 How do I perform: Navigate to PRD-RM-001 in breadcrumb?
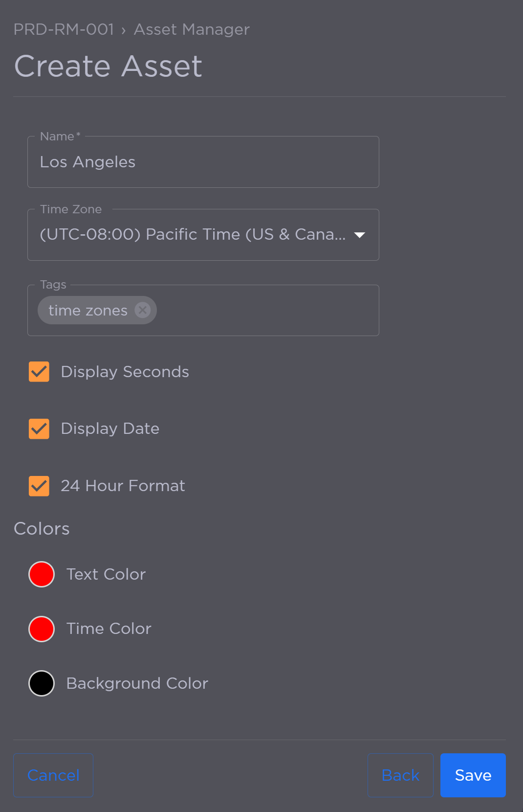[64, 29]
